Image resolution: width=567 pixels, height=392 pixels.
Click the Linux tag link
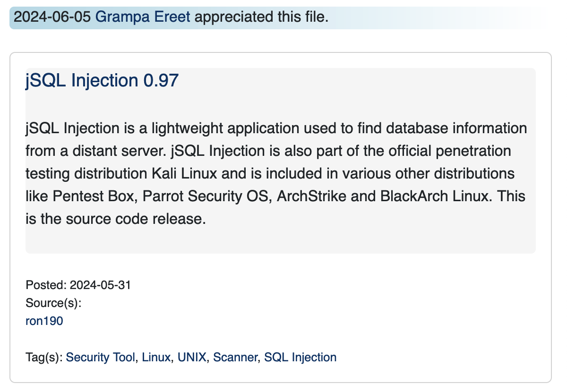(x=156, y=357)
